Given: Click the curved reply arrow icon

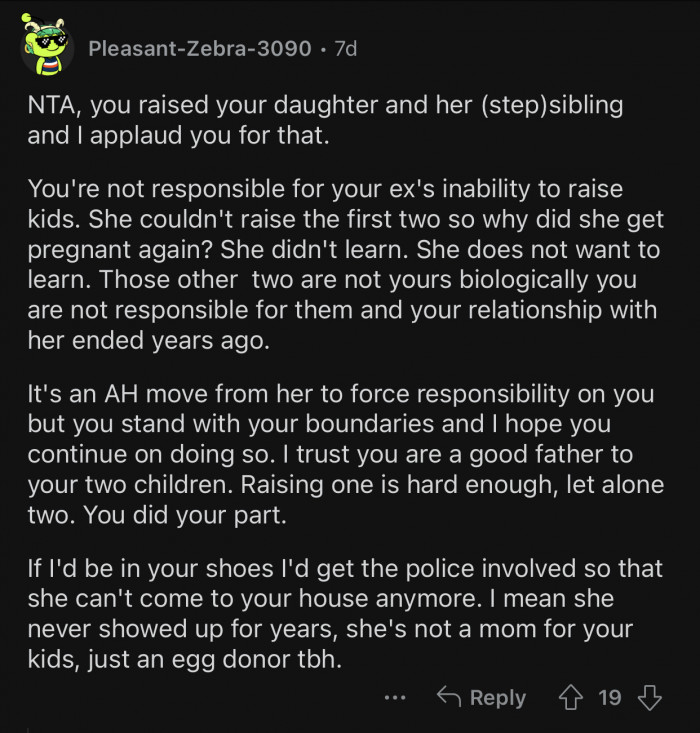Looking at the screenshot, I should [x=449, y=697].
